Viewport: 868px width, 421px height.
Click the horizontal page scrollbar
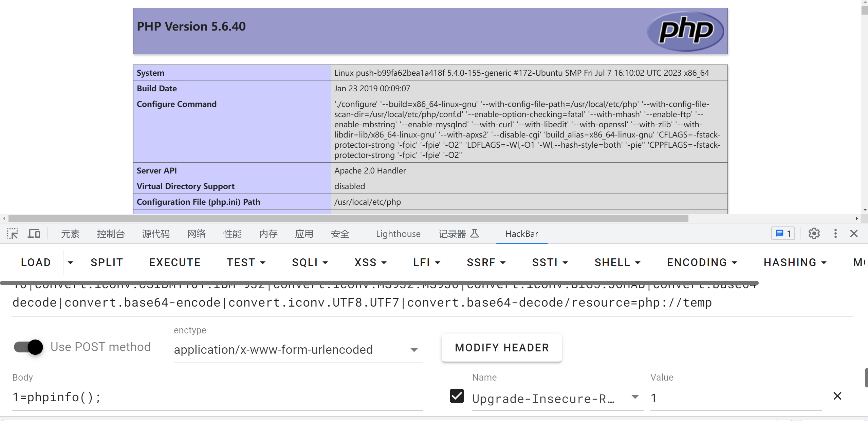coord(348,219)
